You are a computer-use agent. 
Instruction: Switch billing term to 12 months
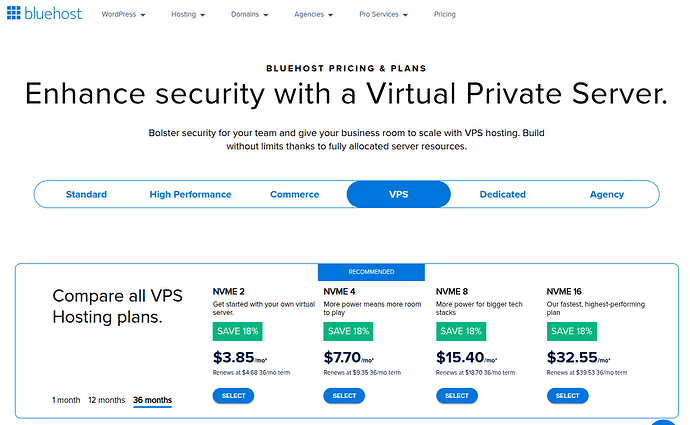(107, 400)
